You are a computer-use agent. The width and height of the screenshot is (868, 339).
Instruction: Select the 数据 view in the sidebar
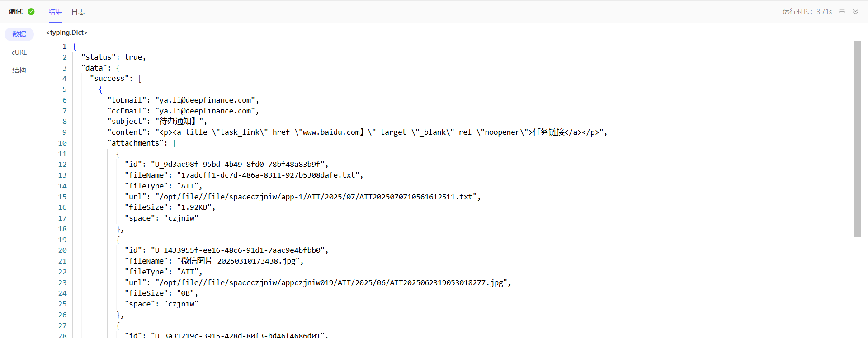coord(19,34)
